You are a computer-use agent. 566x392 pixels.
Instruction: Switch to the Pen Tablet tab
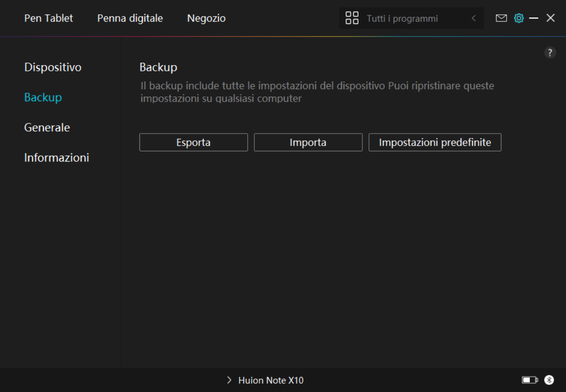pos(49,18)
